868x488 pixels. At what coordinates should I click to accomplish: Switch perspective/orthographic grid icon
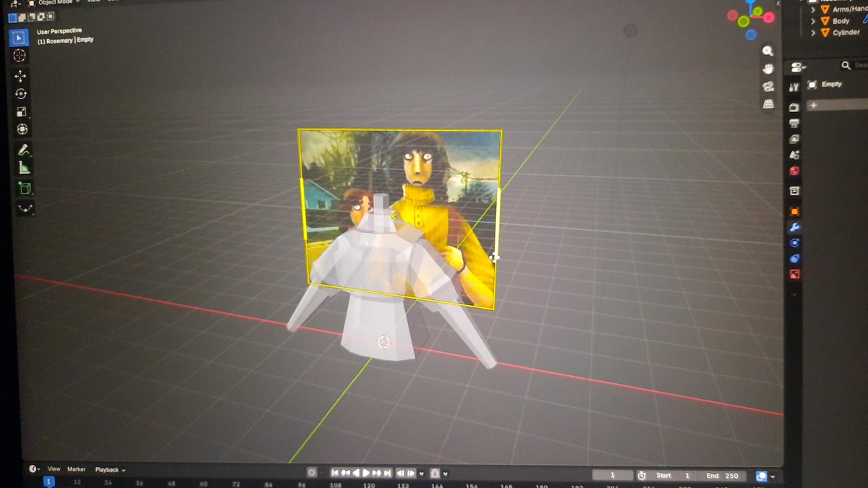click(x=768, y=104)
